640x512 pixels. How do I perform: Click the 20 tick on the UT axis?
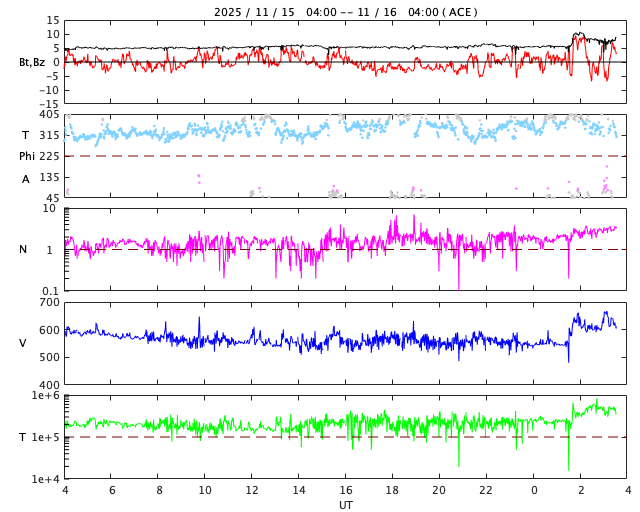pyautogui.click(x=439, y=491)
